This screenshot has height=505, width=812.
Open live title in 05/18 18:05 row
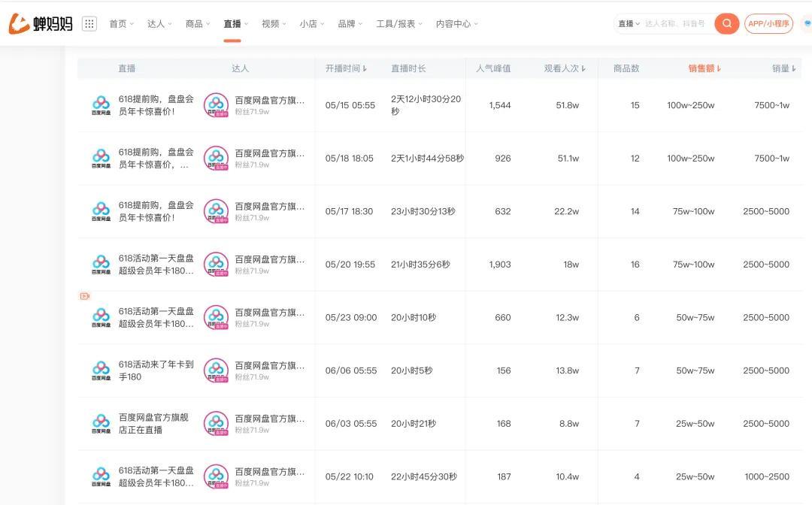click(156, 159)
